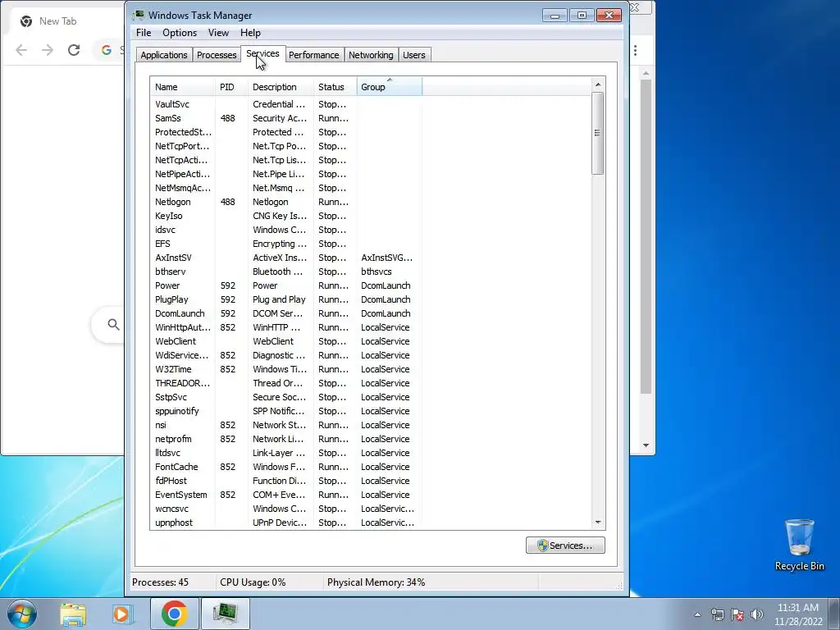Reverse sorting on the Group column header
840x630 pixels.
pos(390,87)
